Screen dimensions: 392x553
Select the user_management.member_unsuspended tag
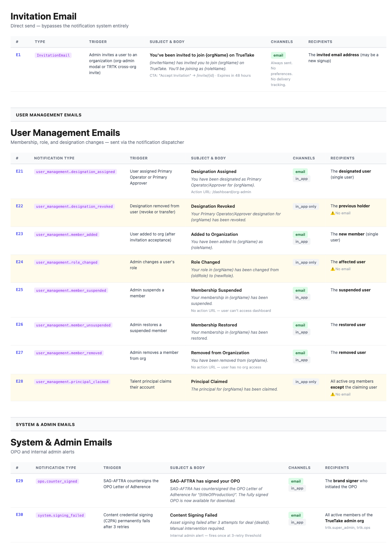click(73, 325)
